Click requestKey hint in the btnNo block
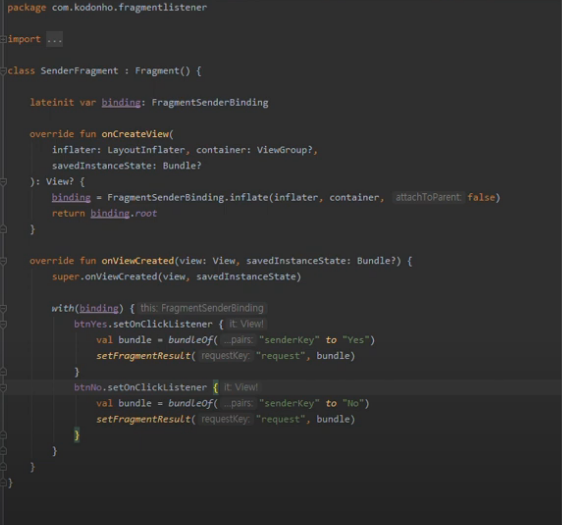Image resolution: width=562 pixels, height=525 pixels. click(225, 419)
